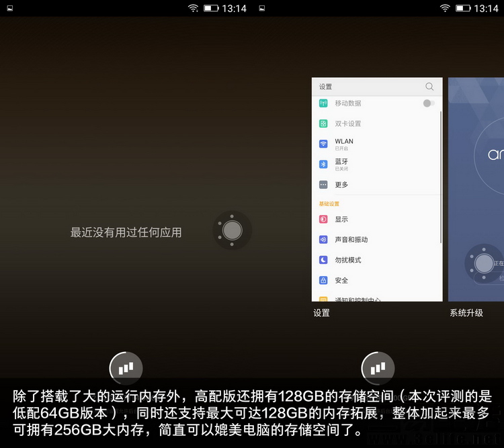This screenshot has width=504, height=448.
Task: Click the 安全 lock icon
Action: (323, 280)
